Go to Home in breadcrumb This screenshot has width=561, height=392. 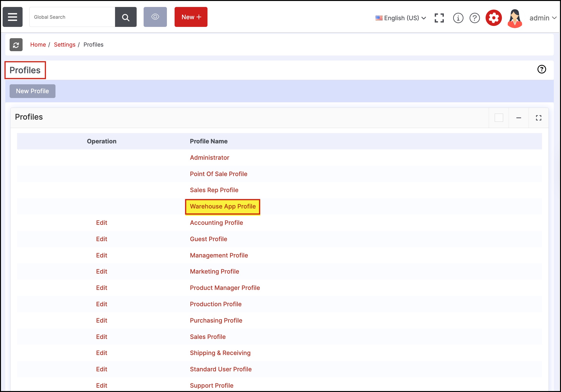point(38,45)
